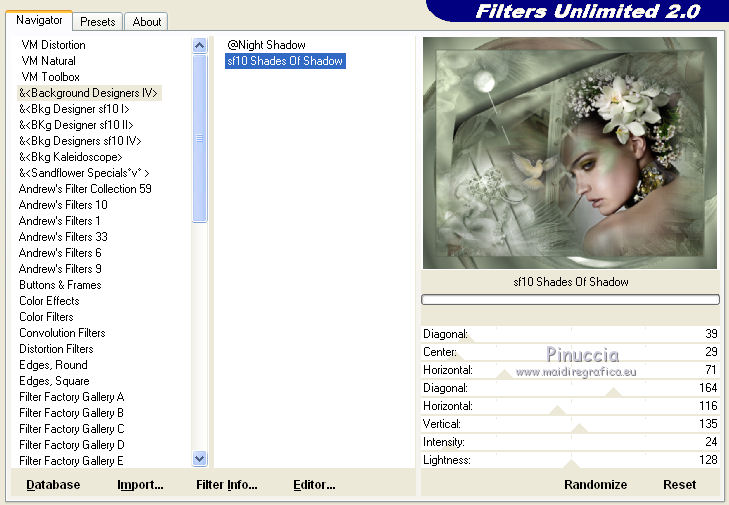Select Andrew's Filters 6 category
The height and width of the screenshot is (505, 729).
[x=60, y=252]
